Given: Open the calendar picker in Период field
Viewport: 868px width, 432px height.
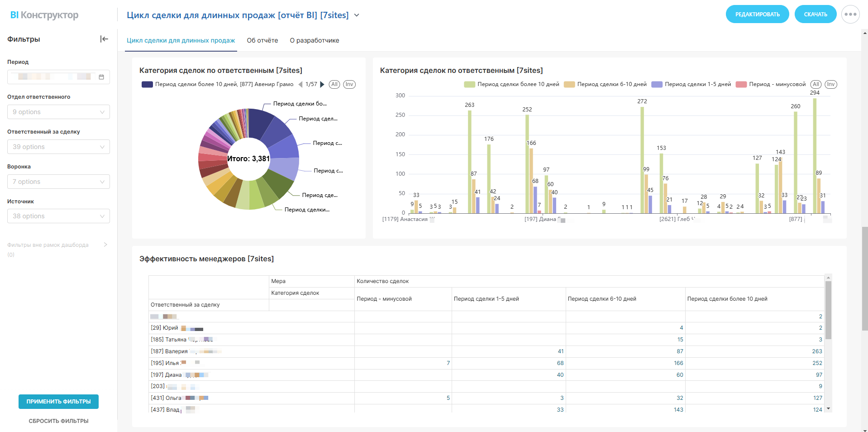Looking at the screenshot, I should click(101, 77).
